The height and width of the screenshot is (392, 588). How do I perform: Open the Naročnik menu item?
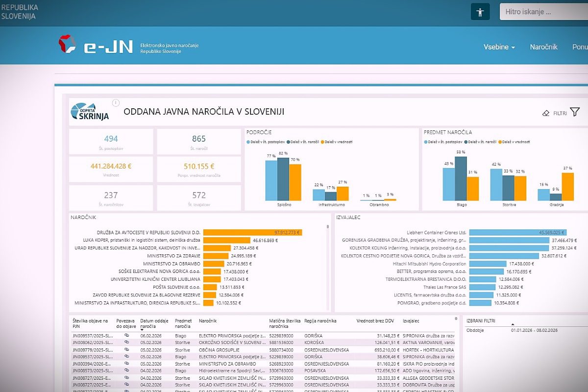click(x=543, y=47)
